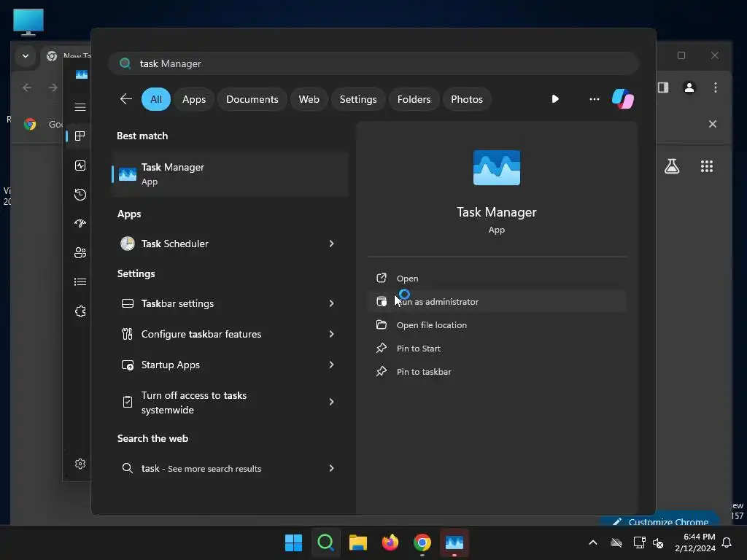The width and height of the screenshot is (747, 560).
Task: Open Chrome tab search dropdown arrow
Action: pyautogui.click(x=26, y=56)
